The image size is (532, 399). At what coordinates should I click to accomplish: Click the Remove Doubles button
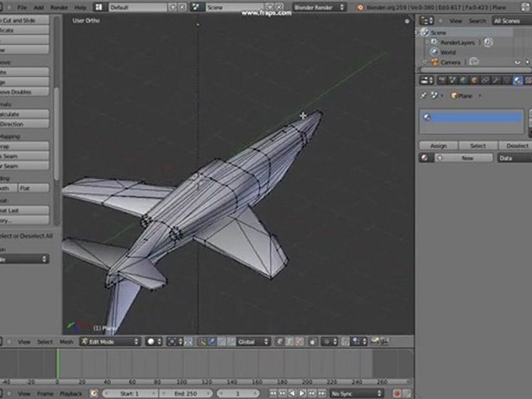[24, 92]
